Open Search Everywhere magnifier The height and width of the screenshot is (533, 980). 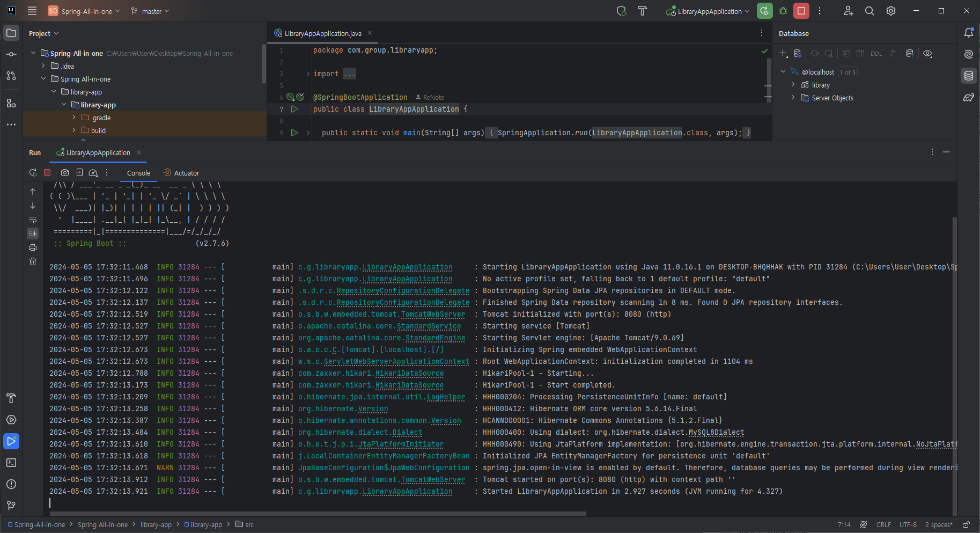pyautogui.click(x=870, y=11)
